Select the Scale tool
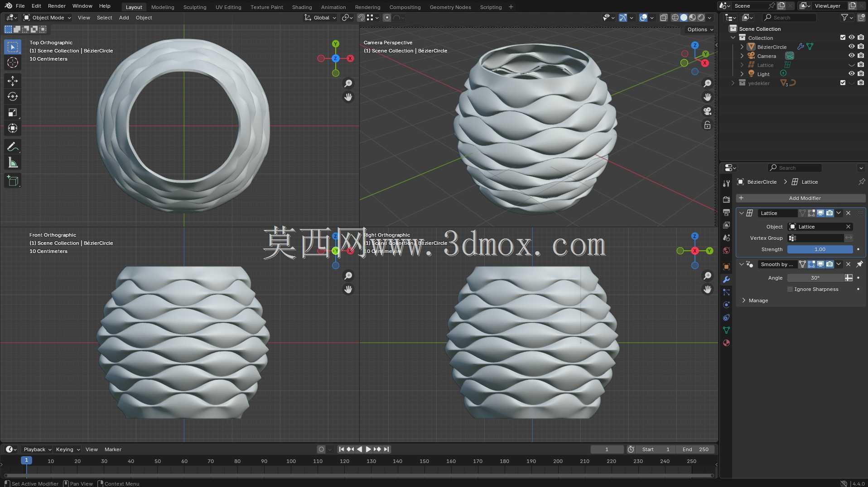The image size is (868, 487). (13, 113)
